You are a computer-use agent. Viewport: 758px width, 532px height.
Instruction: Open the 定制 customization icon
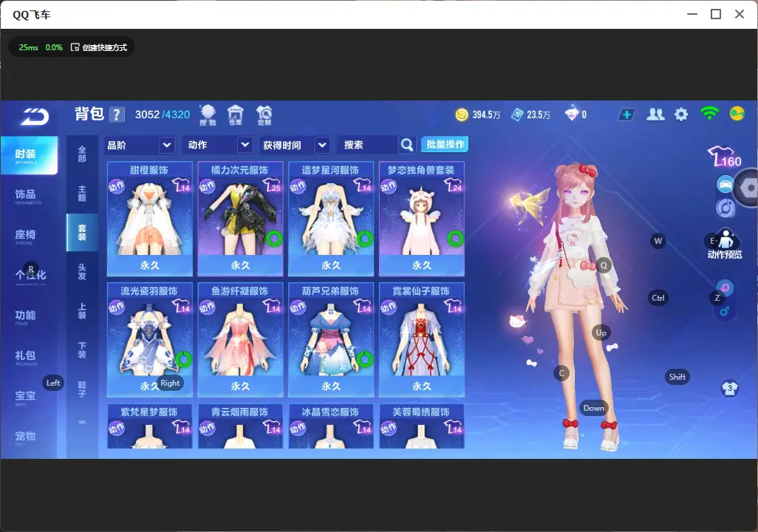264,115
